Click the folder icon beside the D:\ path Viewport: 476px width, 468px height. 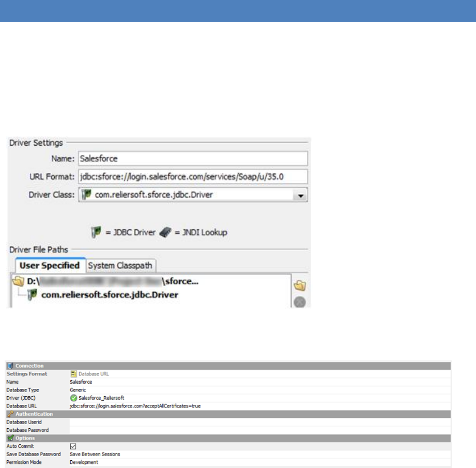[18, 281]
